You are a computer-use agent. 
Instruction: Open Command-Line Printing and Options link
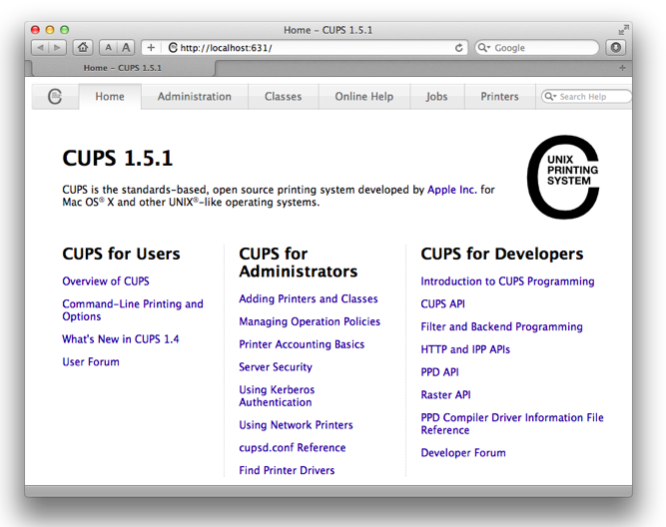pos(133,310)
